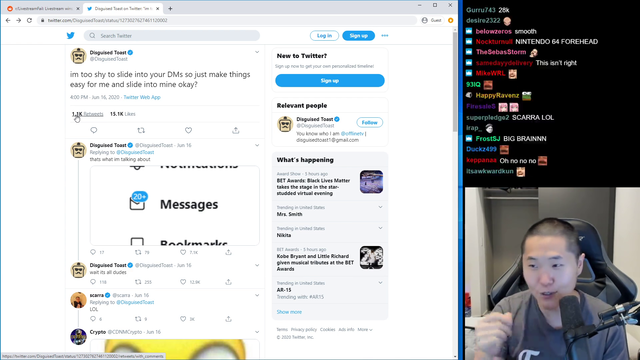Expand options on Crypto's tweet
The height and width of the screenshot is (360, 640).
pos(257,332)
